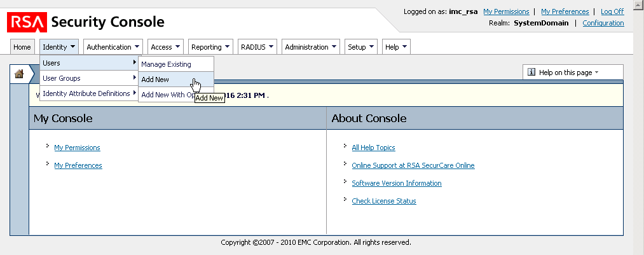644x255 pixels.
Task: Select Identity Attribute Definitions menu entry
Action: click(x=89, y=93)
